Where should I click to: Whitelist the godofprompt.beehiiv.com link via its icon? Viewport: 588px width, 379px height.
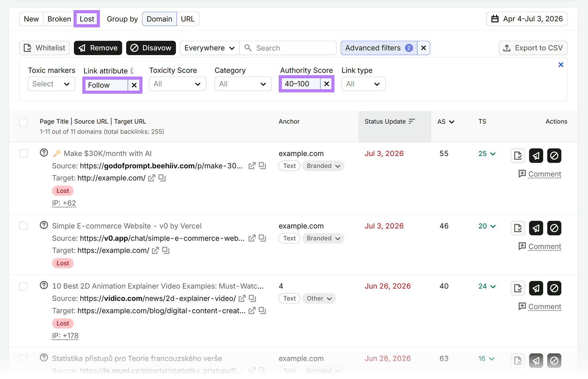tap(518, 156)
